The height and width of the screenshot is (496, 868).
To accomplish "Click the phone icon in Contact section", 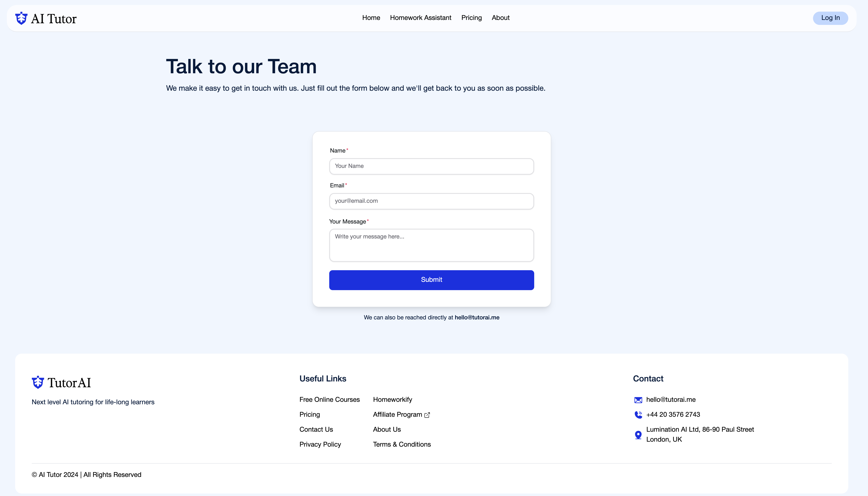I will pyautogui.click(x=638, y=415).
